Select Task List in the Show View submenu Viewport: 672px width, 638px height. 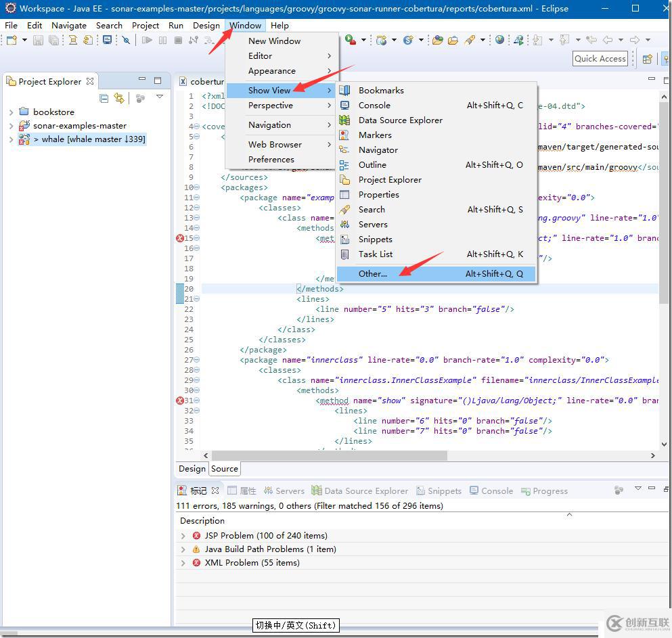click(x=436, y=254)
